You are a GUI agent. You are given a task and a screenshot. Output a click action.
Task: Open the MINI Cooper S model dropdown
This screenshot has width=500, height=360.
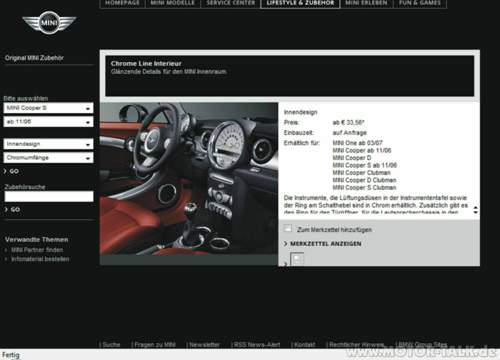pos(48,108)
